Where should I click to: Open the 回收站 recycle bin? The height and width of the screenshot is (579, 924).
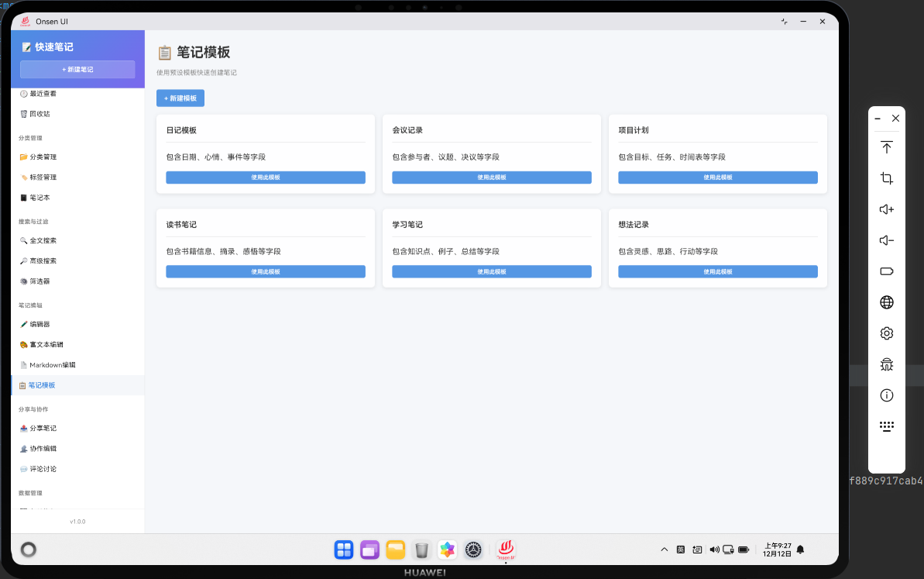click(37, 113)
